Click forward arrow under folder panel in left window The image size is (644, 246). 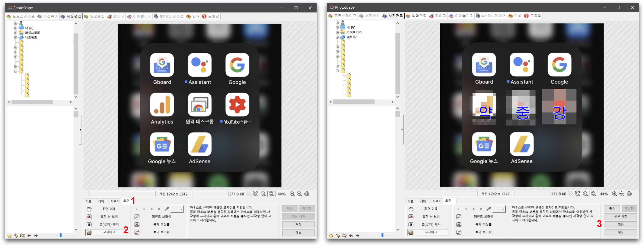[x=36, y=235]
